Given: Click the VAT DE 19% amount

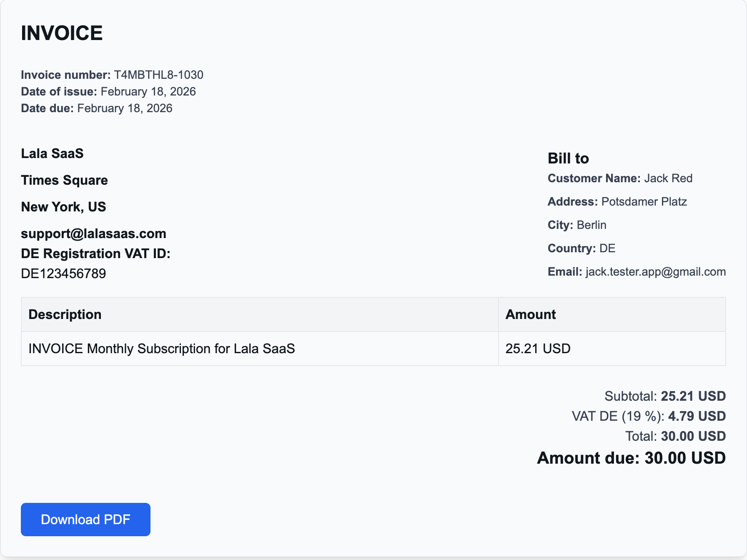Looking at the screenshot, I should pos(697,416).
